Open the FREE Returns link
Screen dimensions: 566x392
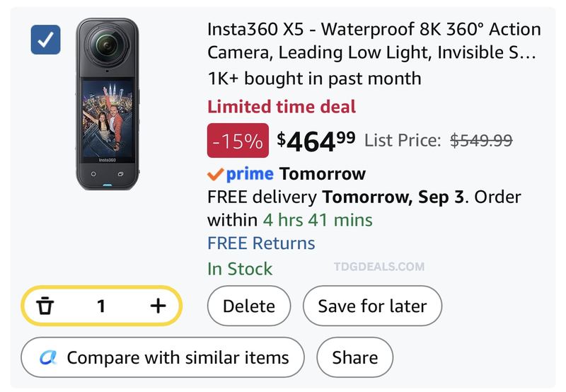click(261, 243)
